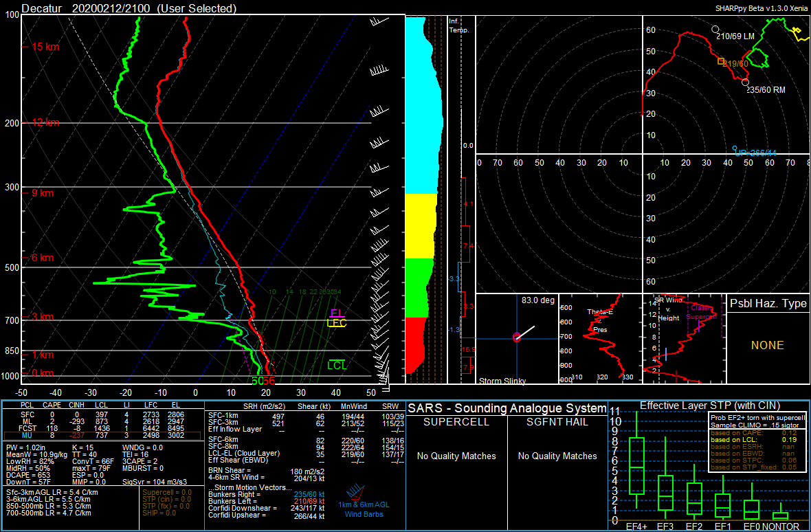The image size is (811, 532).
Task: Click the green surface dewpoint value 50
Action: tap(257, 381)
